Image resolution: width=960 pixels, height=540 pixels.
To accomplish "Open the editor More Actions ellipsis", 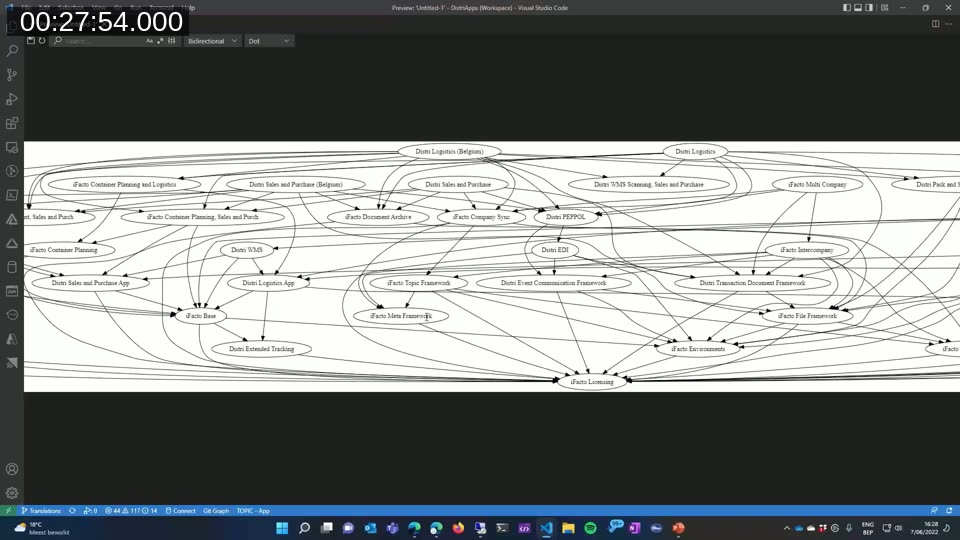I will tap(948, 24).
